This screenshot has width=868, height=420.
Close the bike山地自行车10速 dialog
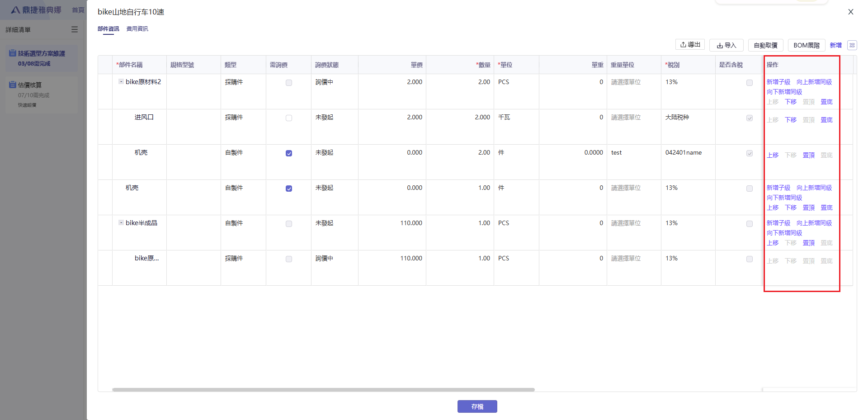pos(851,12)
